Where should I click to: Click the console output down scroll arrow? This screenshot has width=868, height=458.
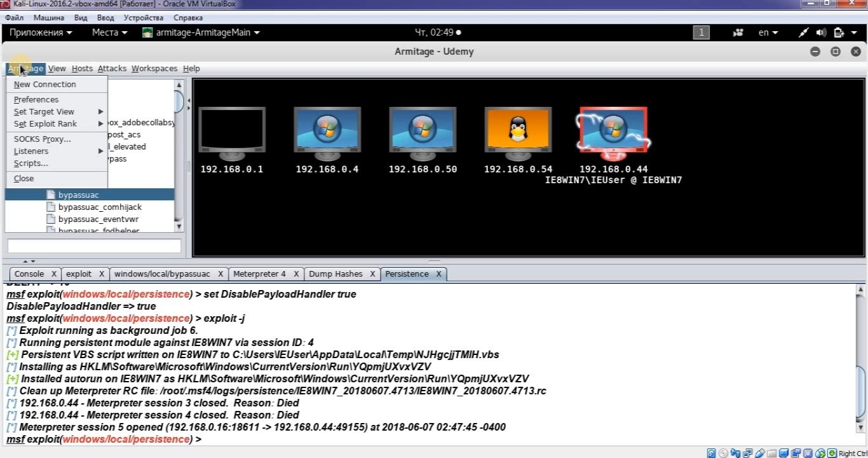coord(860,428)
